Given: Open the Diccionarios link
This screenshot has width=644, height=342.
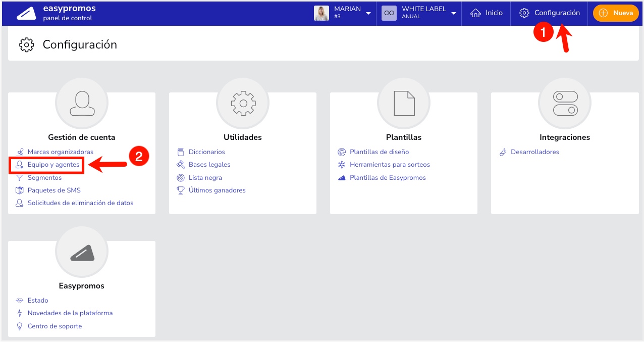Looking at the screenshot, I should point(207,152).
